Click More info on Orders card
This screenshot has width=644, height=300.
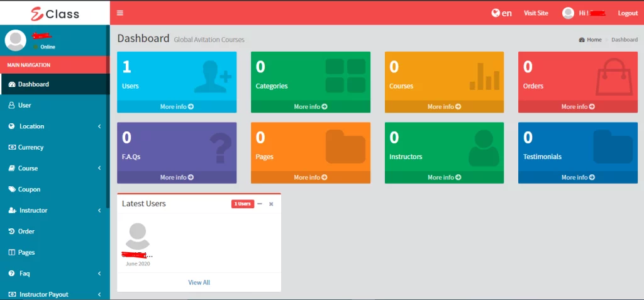pyautogui.click(x=578, y=106)
